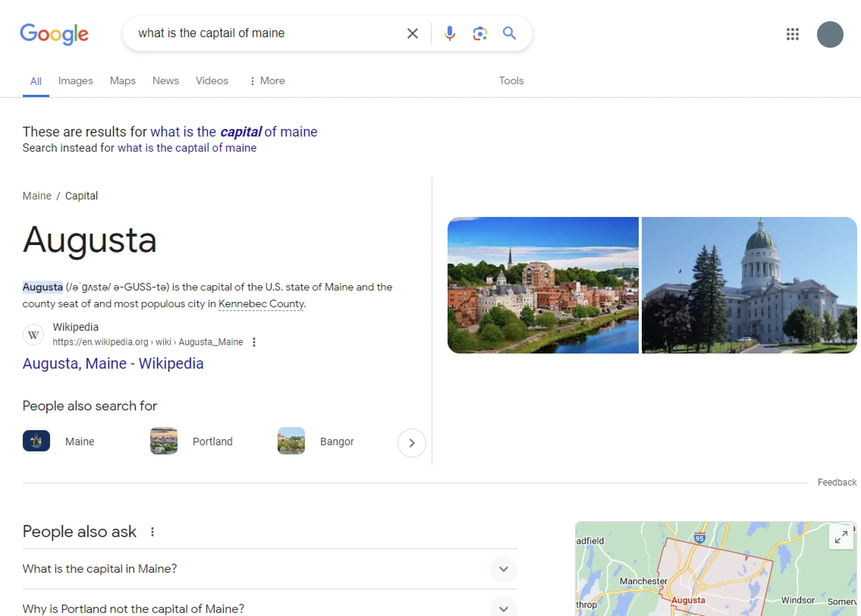
Task: Show more related searches with arrow
Action: [412, 443]
